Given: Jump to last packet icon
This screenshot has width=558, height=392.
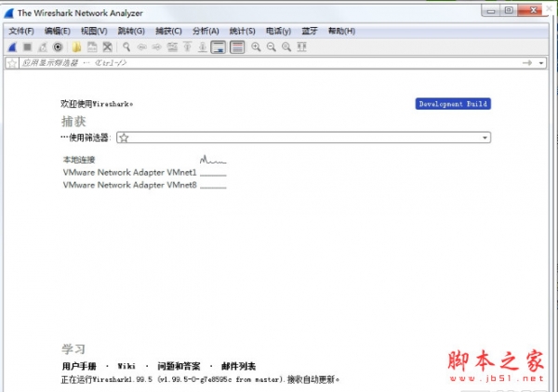Looking at the screenshot, I should click(x=203, y=47).
